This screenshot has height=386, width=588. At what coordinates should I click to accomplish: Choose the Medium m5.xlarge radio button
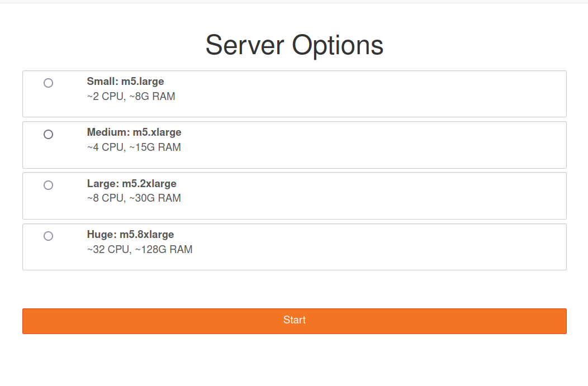click(49, 134)
